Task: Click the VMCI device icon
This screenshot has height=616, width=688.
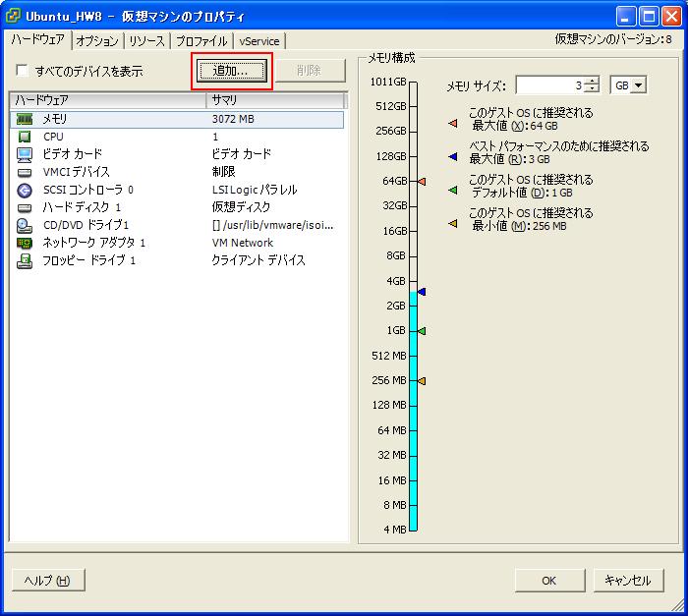Action: (25, 173)
